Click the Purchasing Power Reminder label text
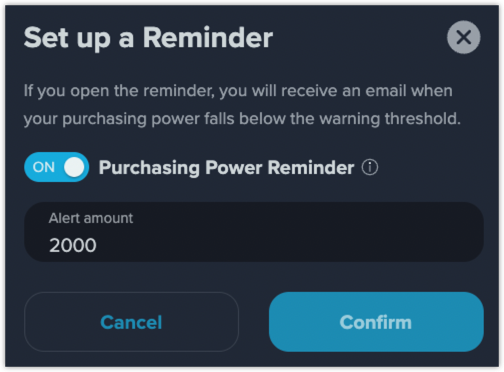This screenshot has width=504, height=372. (226, 167)
